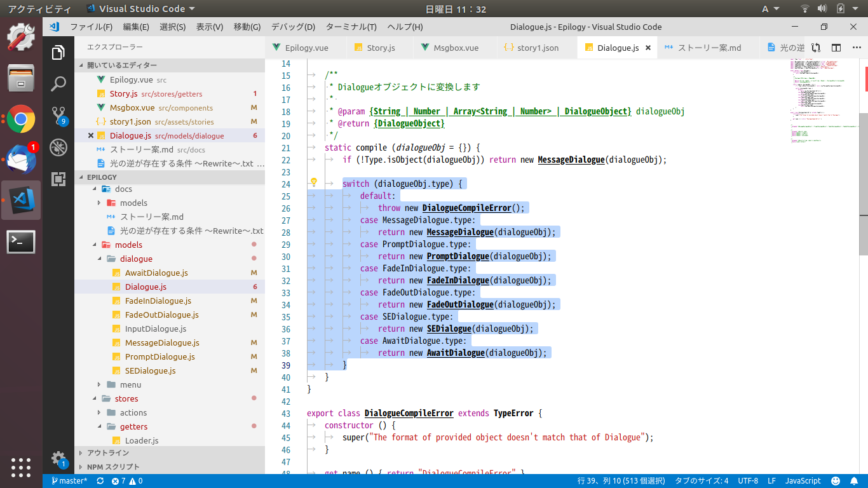868x488 pixels.
Task: Open the Extensions view icon
Action: (58, 179)
